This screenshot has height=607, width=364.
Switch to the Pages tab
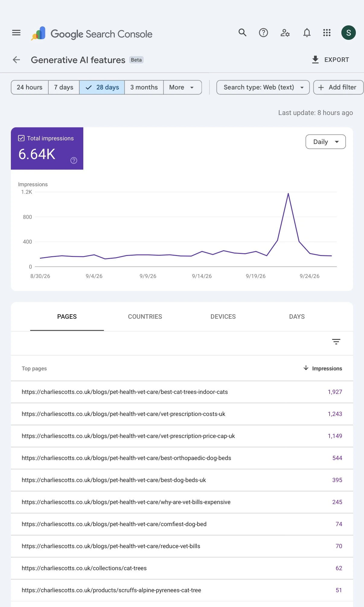pos(67,317)
